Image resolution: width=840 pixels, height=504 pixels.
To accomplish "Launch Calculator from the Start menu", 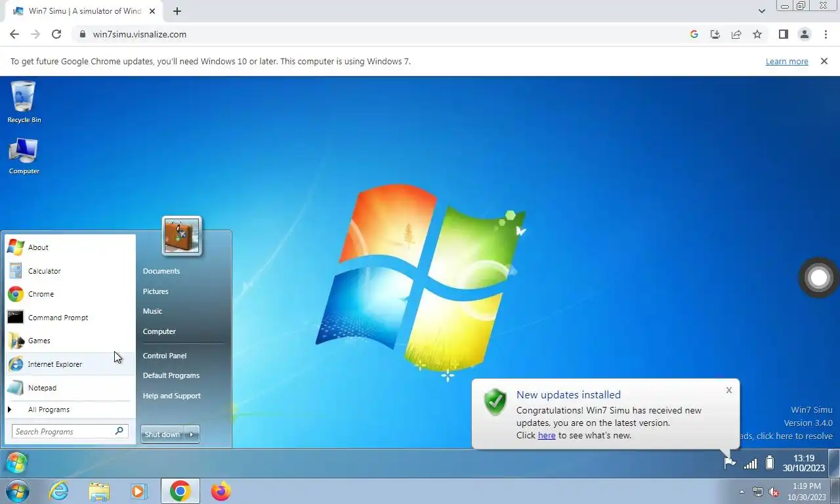I will coord(70,271).
